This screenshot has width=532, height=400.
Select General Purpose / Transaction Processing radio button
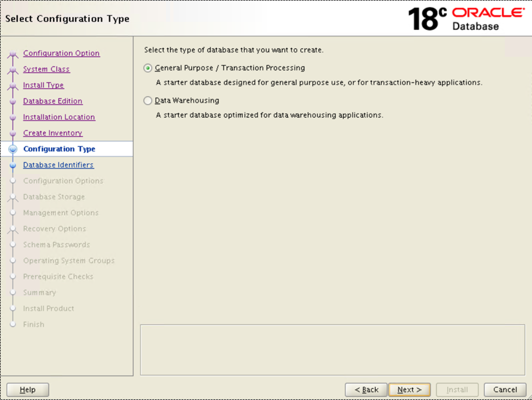point(148,68)
